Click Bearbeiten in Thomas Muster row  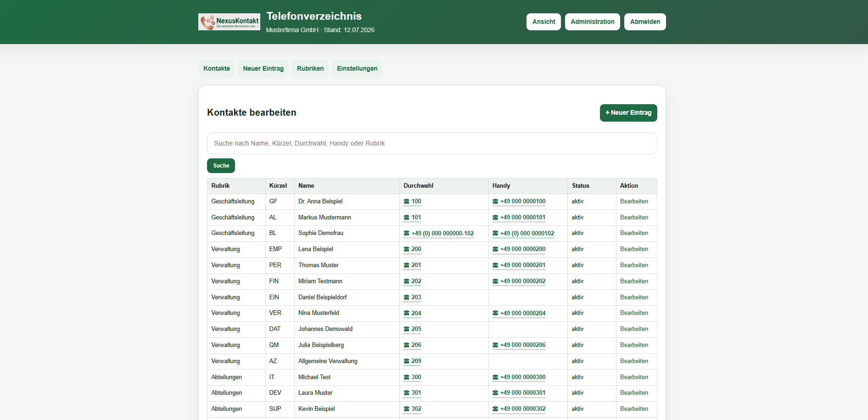(634, 265)
